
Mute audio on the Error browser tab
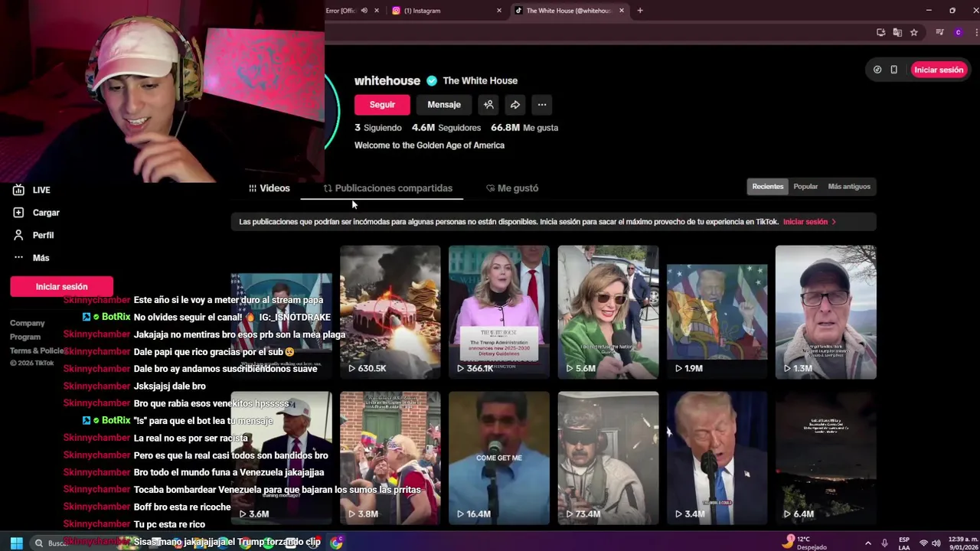(x=364, y=11)
